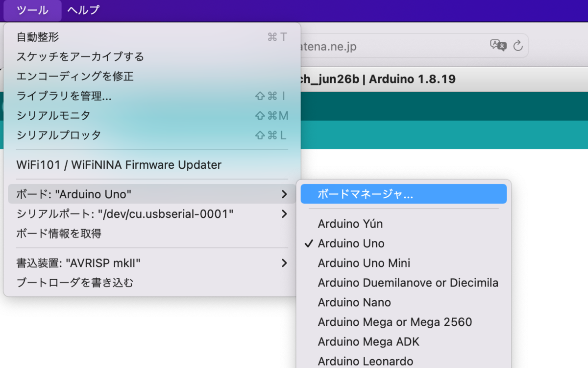
Task: Launch WiFi101 / WiFiNINA Firmware Updater
Action: (x=152, y=165)
